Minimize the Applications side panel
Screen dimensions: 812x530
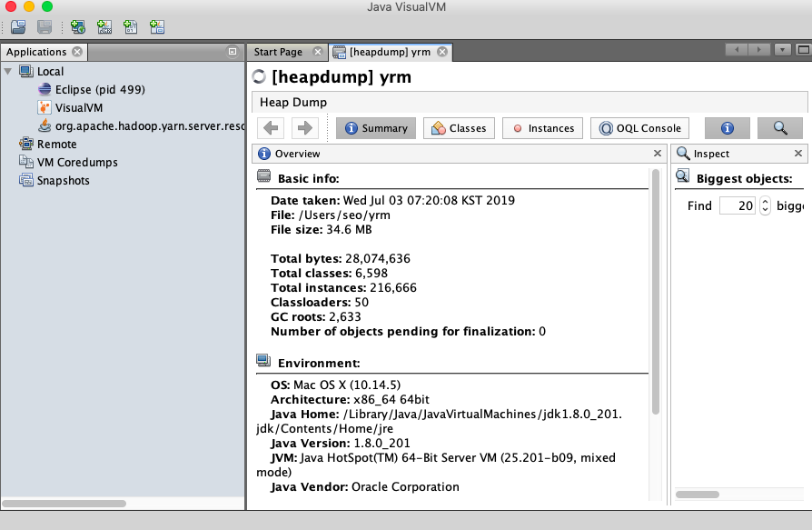pos(233,51)
